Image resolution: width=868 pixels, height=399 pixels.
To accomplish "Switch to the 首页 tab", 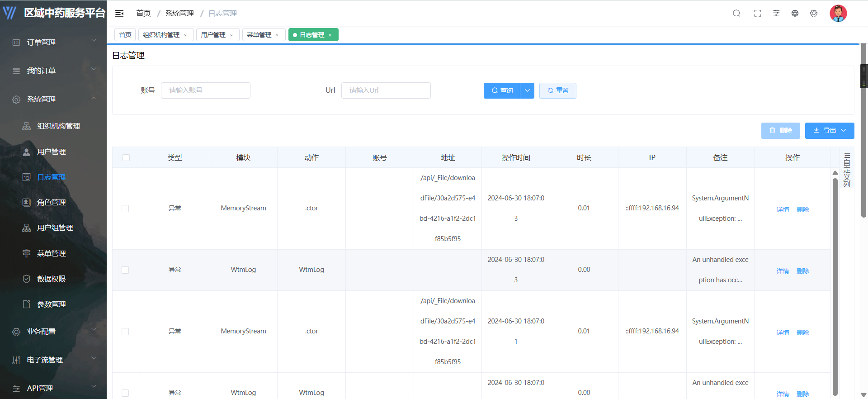I will pos(125,35).
